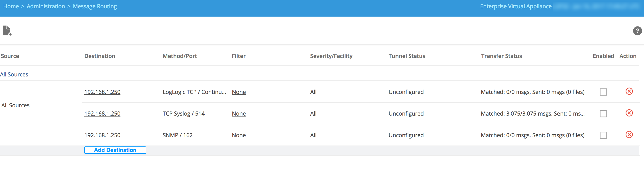
Task: Open the All Sources link
Action: (x=14, y=74)
